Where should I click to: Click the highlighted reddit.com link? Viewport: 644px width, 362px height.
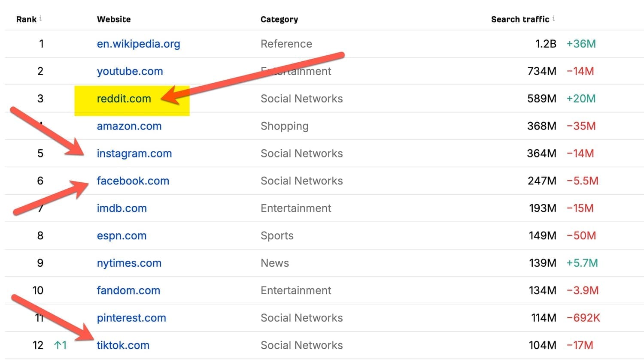pyautogui.click(x=124, y=99)
